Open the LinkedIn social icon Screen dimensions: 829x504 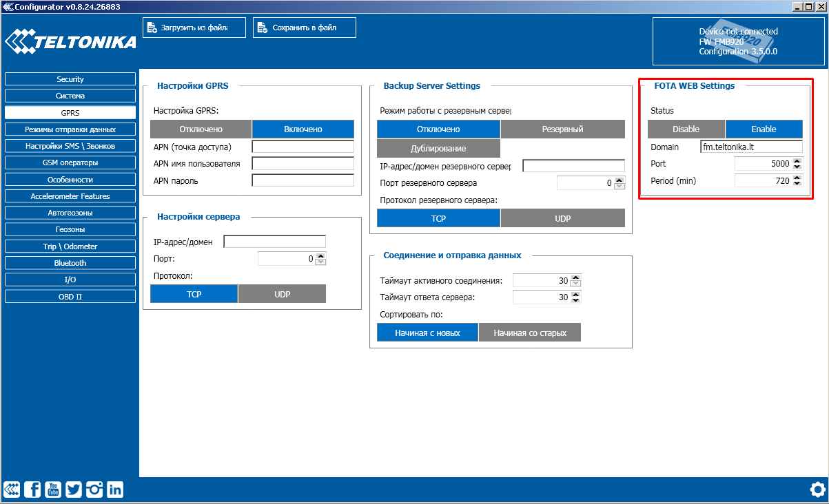click(115, 490)
